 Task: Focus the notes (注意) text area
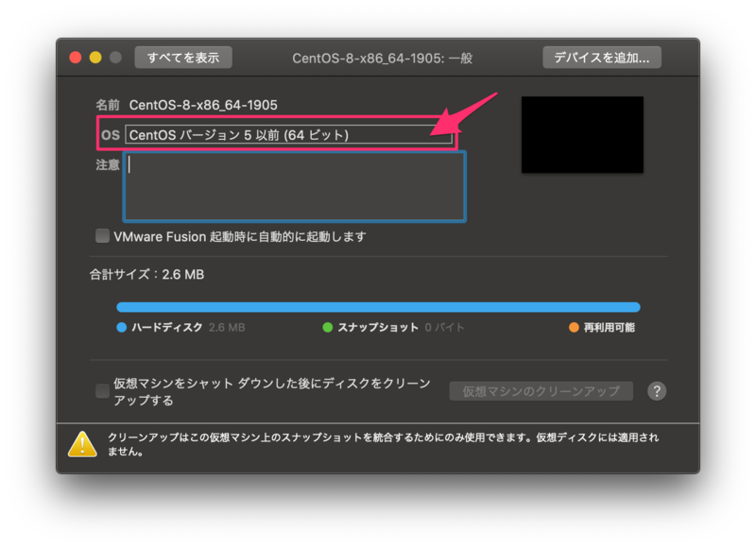pos(295,187)
